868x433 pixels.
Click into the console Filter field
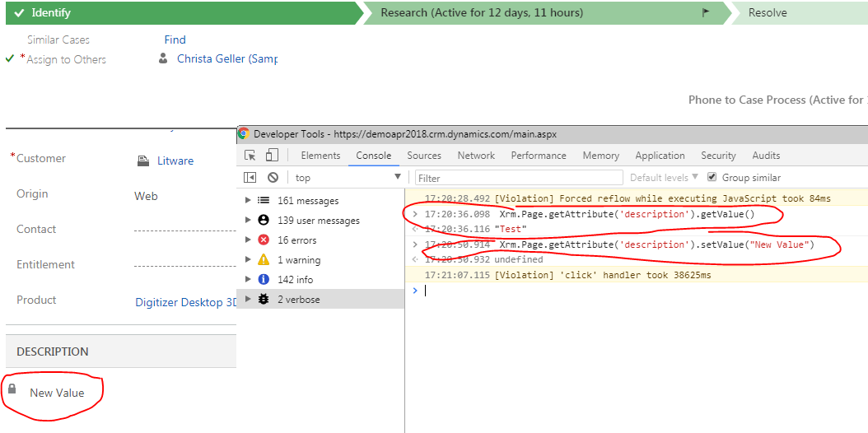coord(520,178)
